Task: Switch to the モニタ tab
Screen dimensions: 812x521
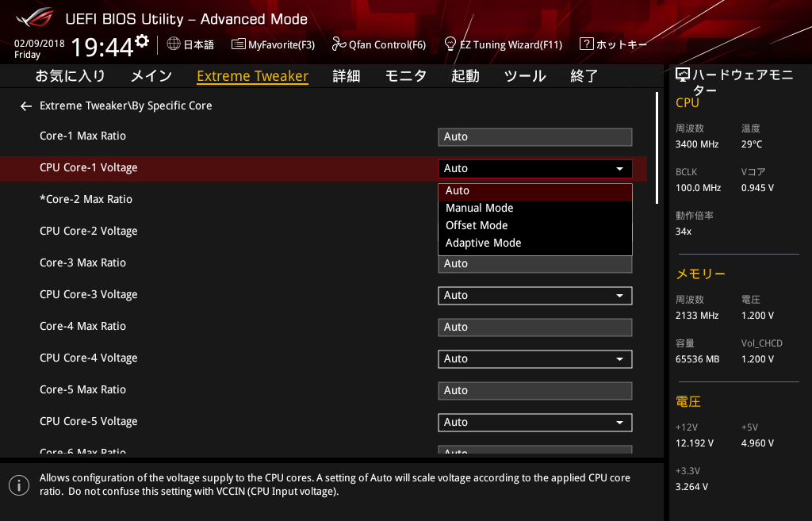Action: pyautogui.click(x=405, y=76)
